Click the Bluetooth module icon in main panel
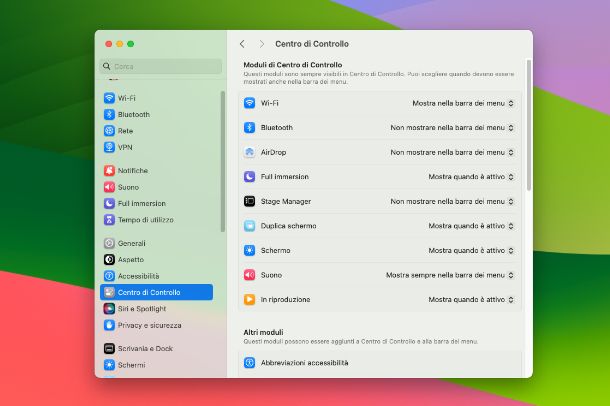The image size is (610, 406). point(249,128)
